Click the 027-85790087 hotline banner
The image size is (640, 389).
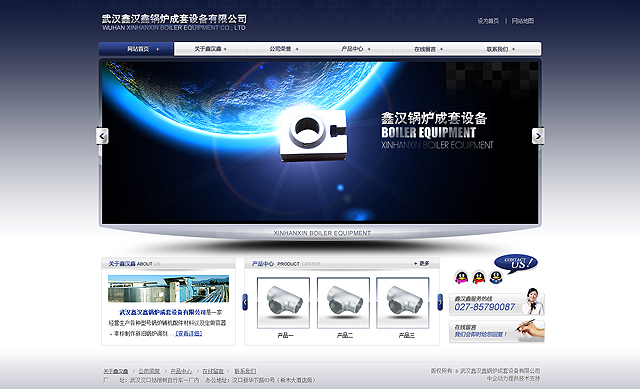(x=497, y=303)
